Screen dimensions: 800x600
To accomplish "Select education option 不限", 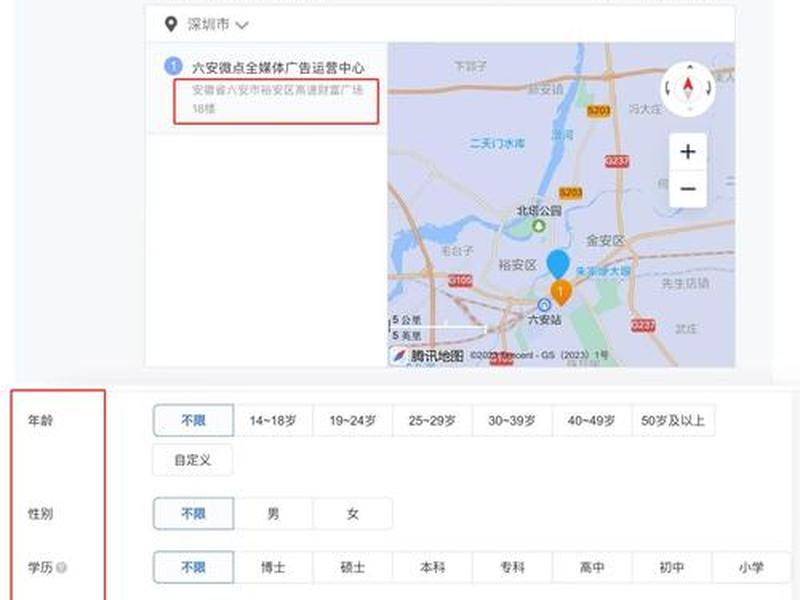I will pyautogui.click(x=193, y=567).
